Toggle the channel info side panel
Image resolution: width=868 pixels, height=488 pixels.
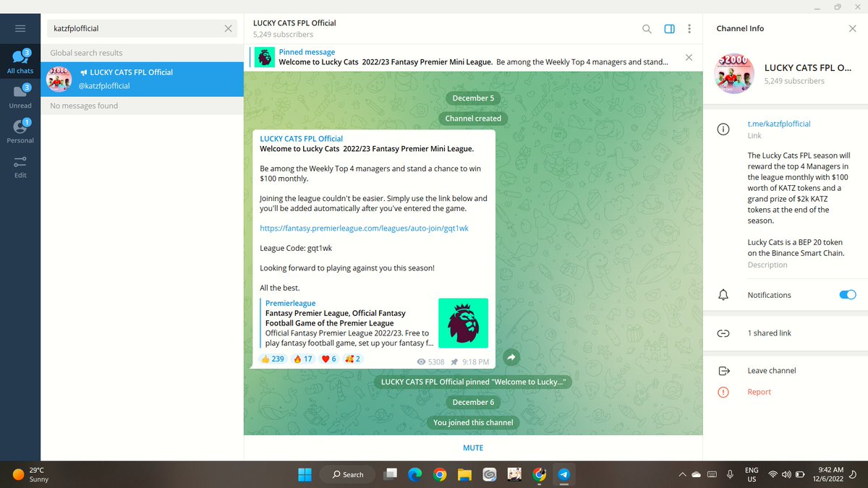[669, 29]
